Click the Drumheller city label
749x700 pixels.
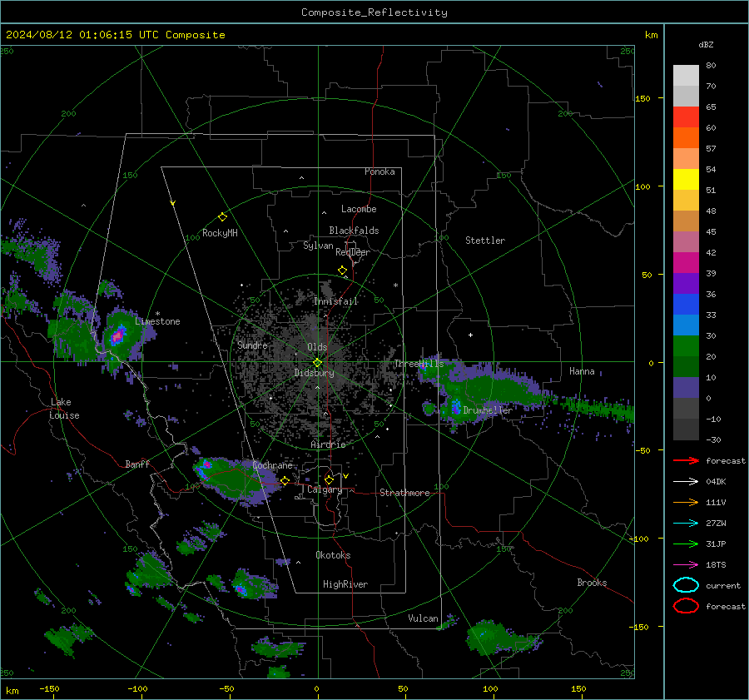488,410
